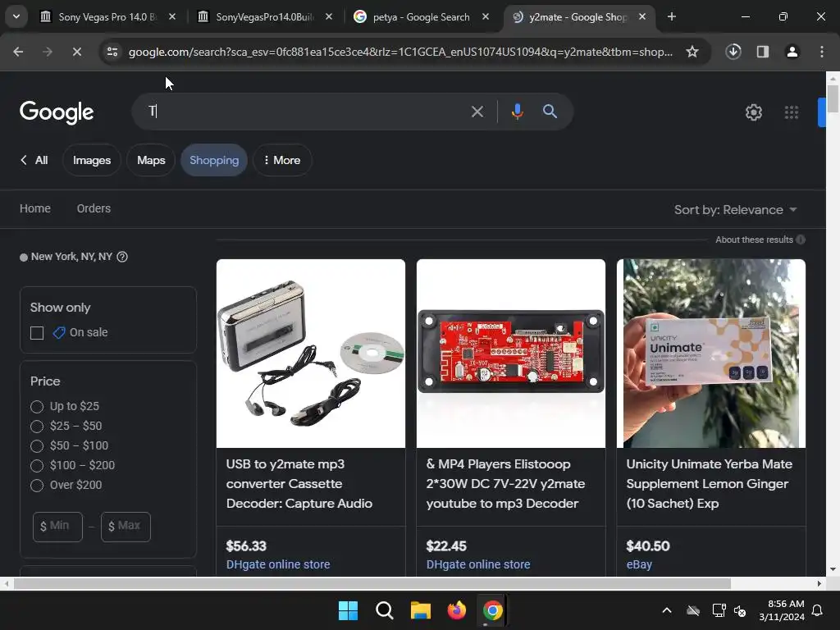Click the Google logo
Viewport: 840px width, 630px height.
(x=57, y=112)
